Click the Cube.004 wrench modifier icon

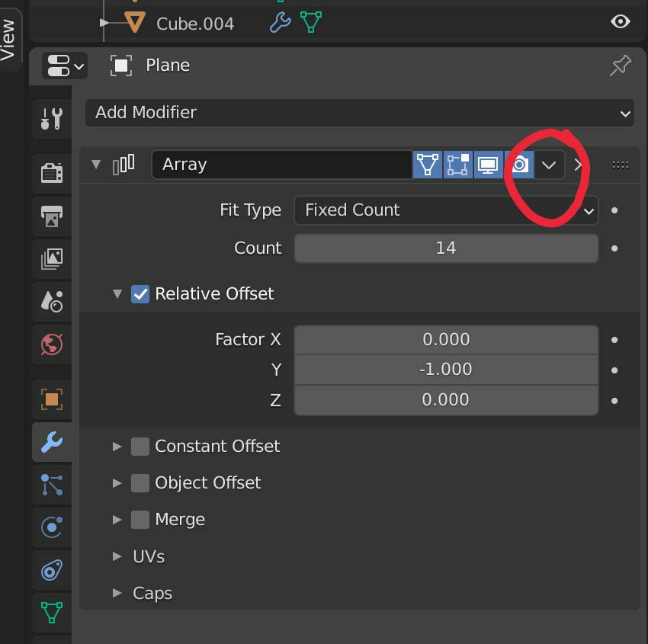281,22
